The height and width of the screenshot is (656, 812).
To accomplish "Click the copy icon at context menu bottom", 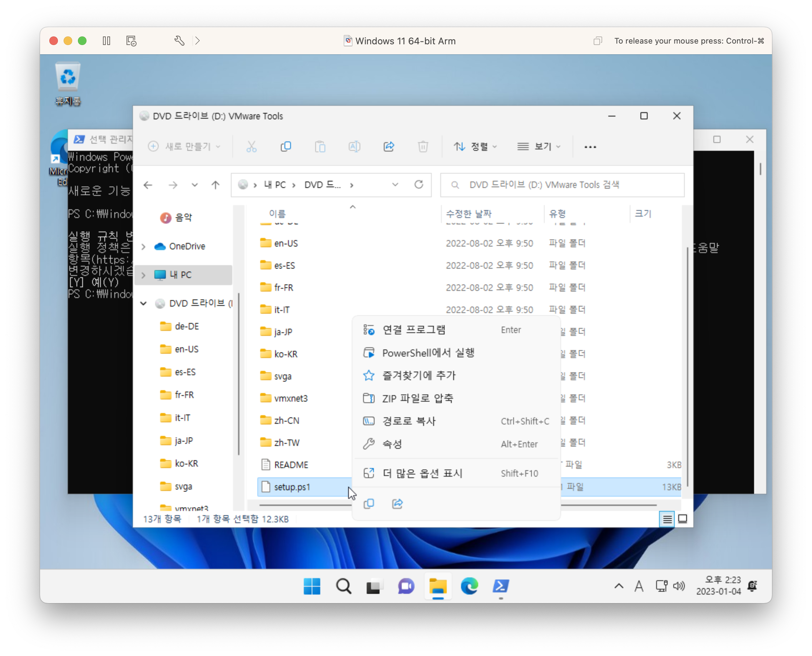I will point(368,504).
